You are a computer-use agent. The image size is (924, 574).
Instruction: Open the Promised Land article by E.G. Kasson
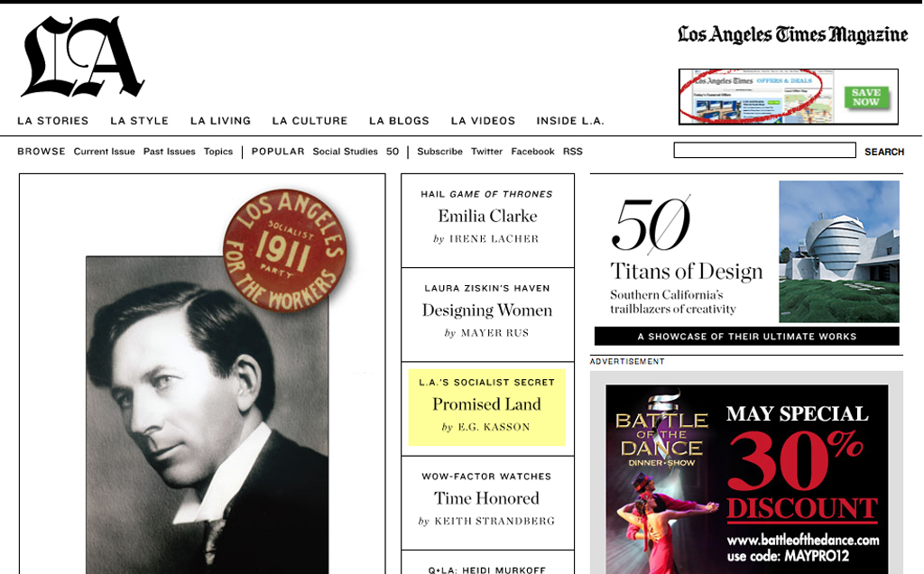pos(487,405)
